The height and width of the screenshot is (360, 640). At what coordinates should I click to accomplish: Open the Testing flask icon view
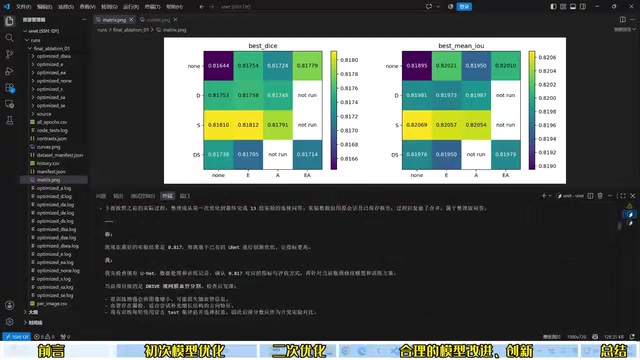pyautogui.click(x=9, y=120)
